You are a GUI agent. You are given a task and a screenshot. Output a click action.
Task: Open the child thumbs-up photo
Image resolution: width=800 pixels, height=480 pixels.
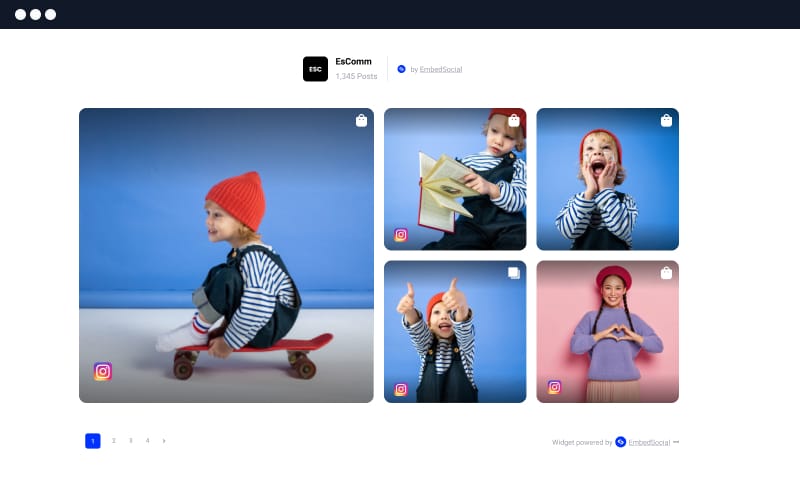tap(455, 332)
